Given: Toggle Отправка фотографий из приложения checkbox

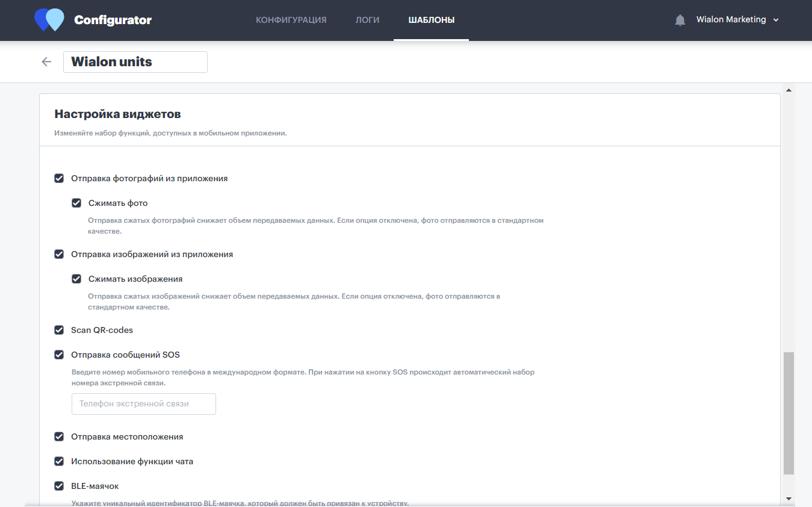Looking at the screenshot, I should pyautogui.click(x=59, y=178).
